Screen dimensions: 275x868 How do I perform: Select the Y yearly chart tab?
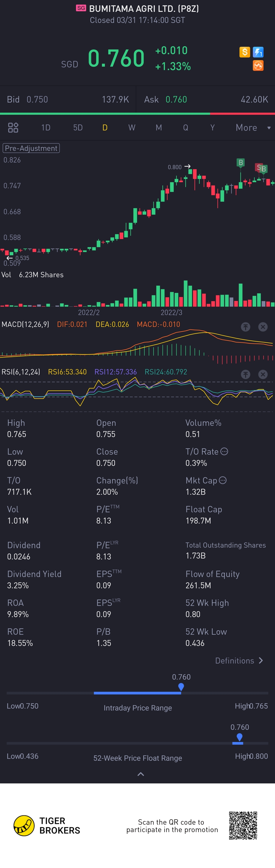pos(212,128)
